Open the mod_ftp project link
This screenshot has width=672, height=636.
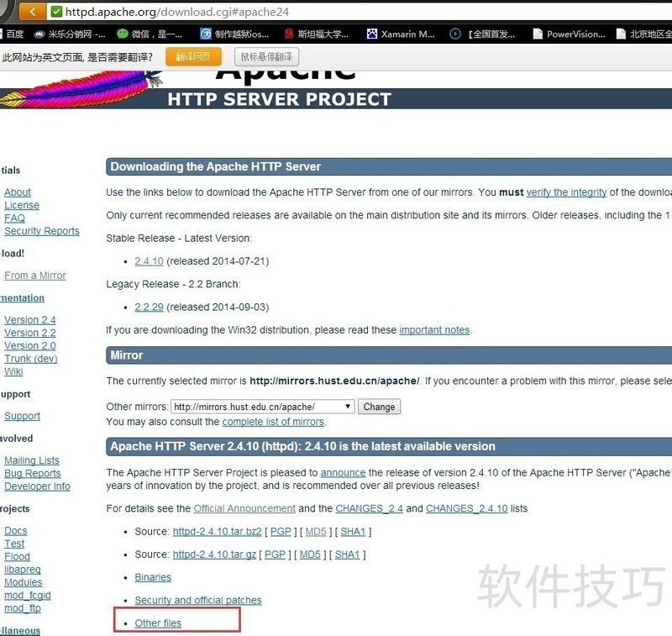23,608
